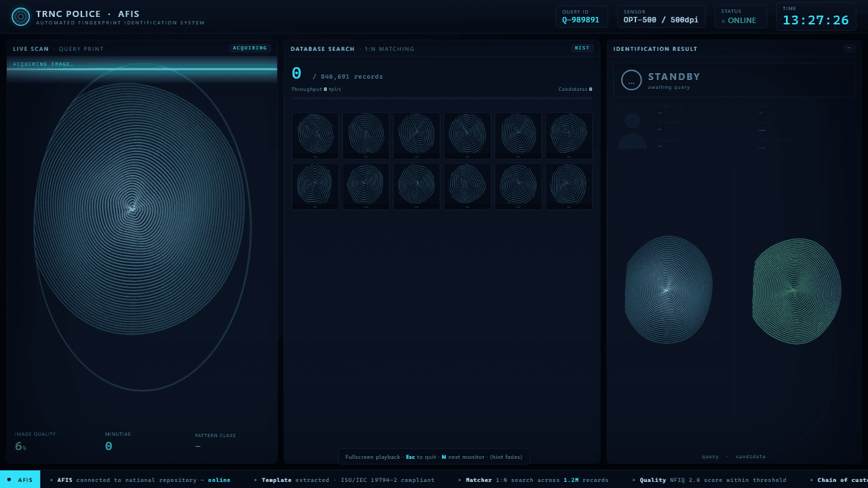Click the LIVE SCAN panel heading
The width and height of the screenshot is (868, 488).
pos(31,49)
